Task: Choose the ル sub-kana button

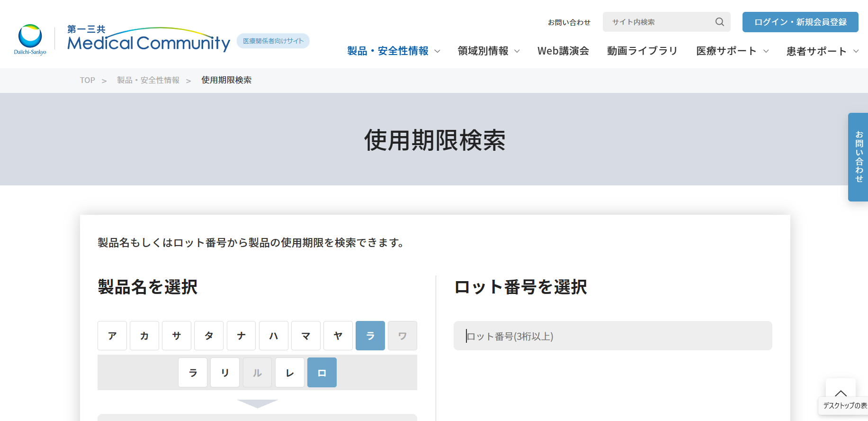Action: point(258,373)
